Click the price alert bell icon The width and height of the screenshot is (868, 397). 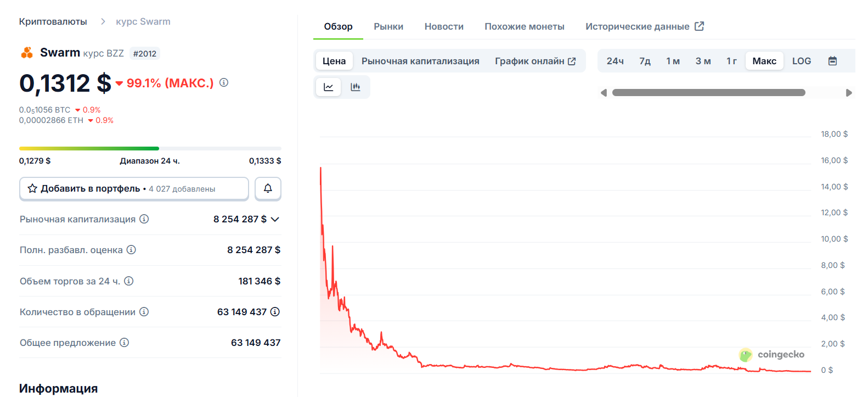point(268,188)
